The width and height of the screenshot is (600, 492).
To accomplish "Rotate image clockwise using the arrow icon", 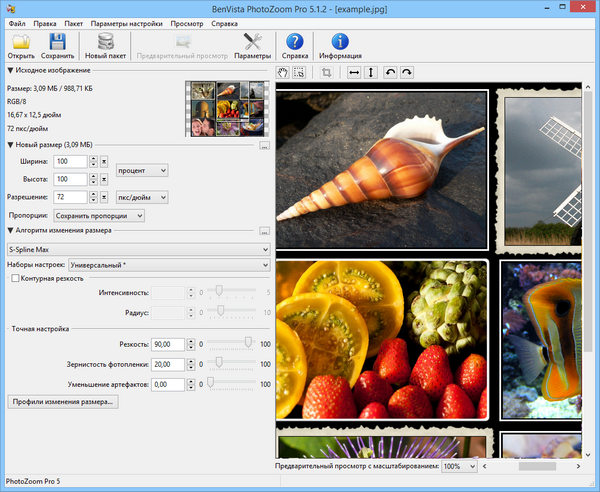I will click(x=407, y=73).
